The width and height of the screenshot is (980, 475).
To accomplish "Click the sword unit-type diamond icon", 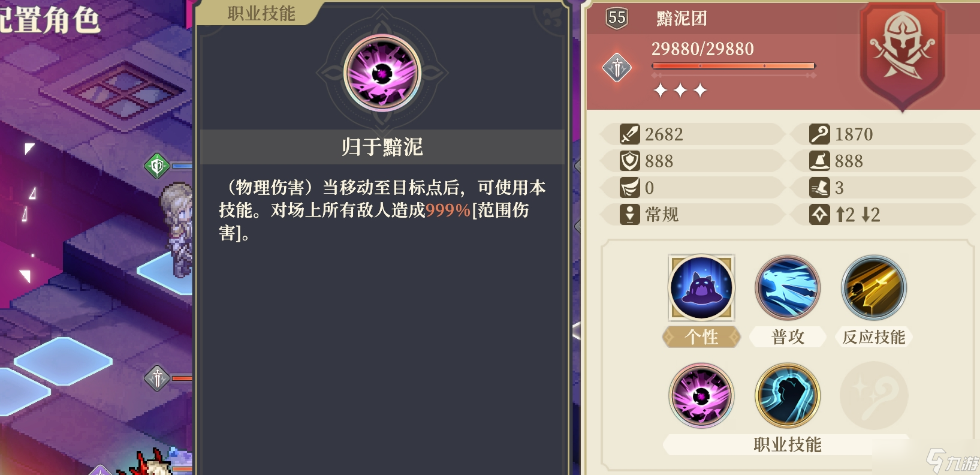I will [617, 67].
